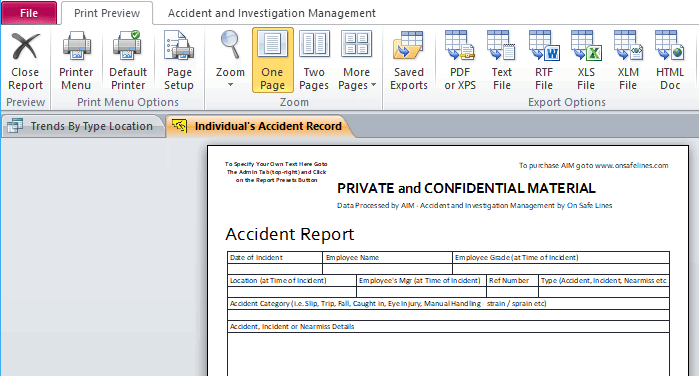Expand the Zoom dropdown arrow
Image resolution: width=699 pixels, height=376 pixels.
[x=230, y=85]
